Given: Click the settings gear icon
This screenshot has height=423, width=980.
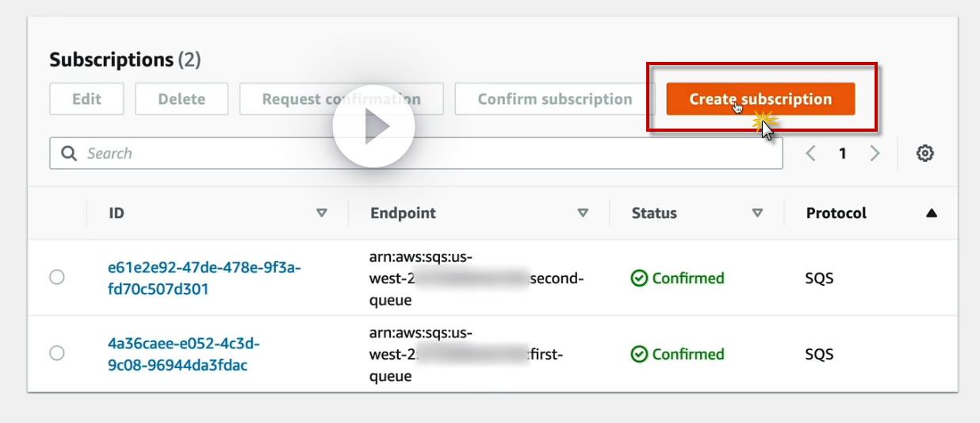Looking at the screenshot, I should [924, 154].
